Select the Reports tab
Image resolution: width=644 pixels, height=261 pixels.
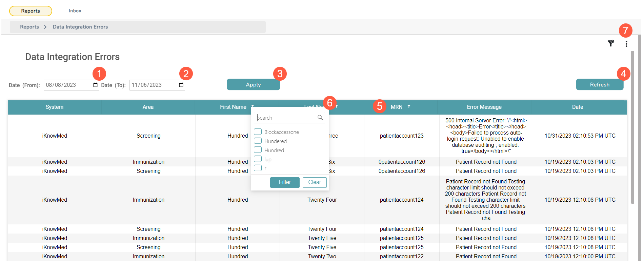(31, 11)
